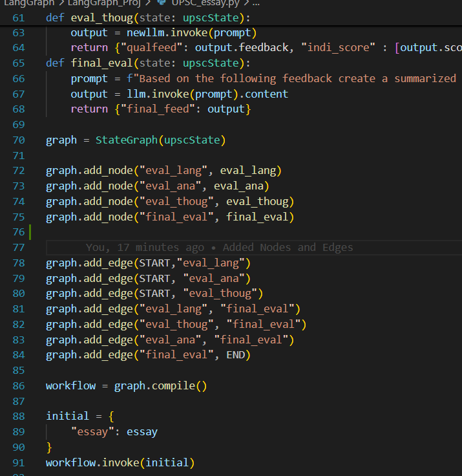The width and height of the screenshot is (462, 476).
Task: Click the "eval_ana" string on line 79
Action: [214, 278]
